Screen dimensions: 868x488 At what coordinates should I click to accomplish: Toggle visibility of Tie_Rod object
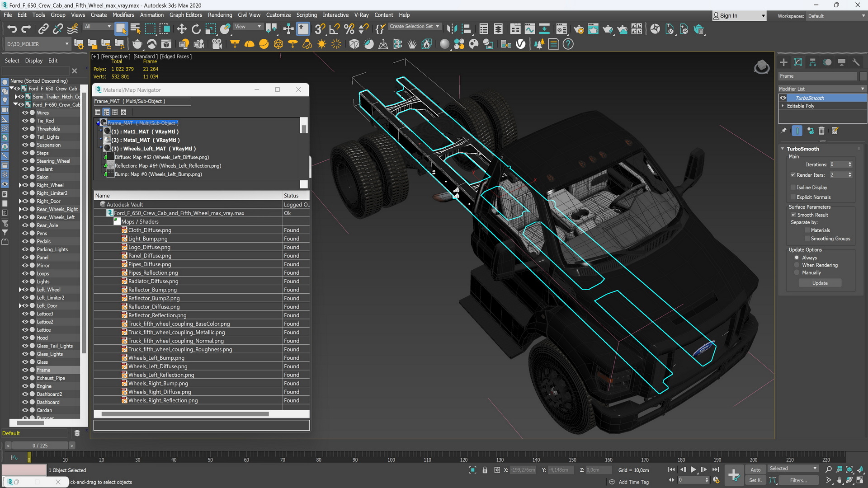[x=25, y=121]
